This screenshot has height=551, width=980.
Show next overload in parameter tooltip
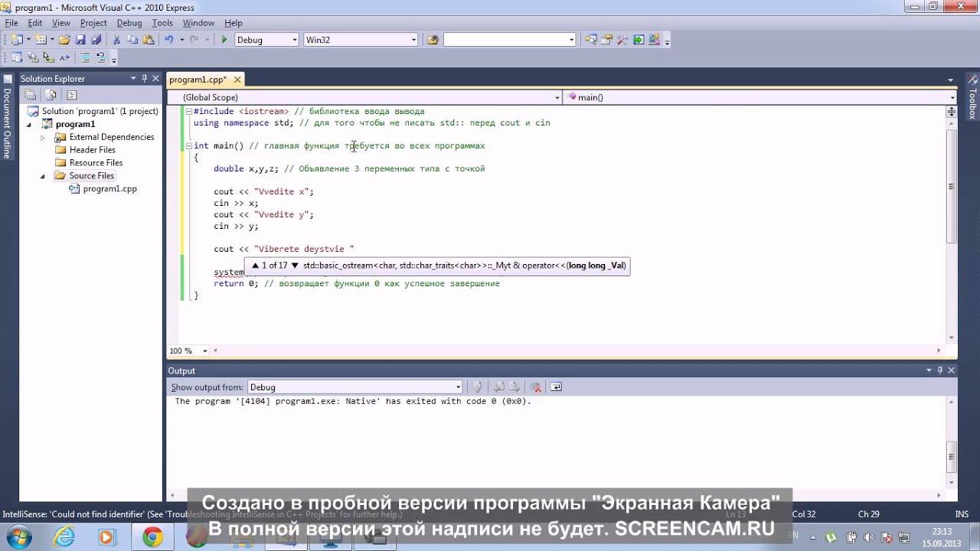296,266
